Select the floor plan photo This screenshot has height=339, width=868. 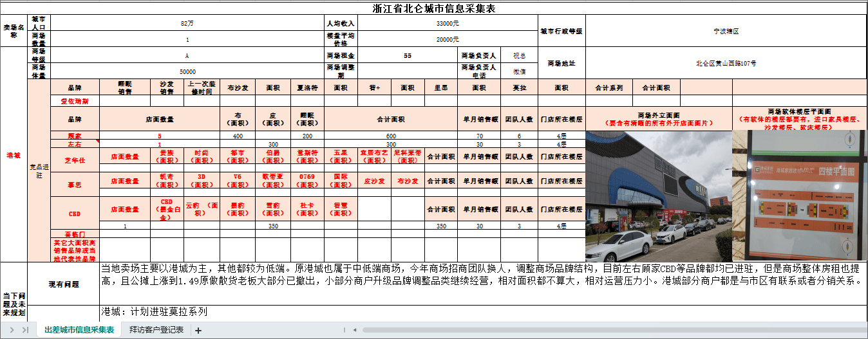(800, 196)
